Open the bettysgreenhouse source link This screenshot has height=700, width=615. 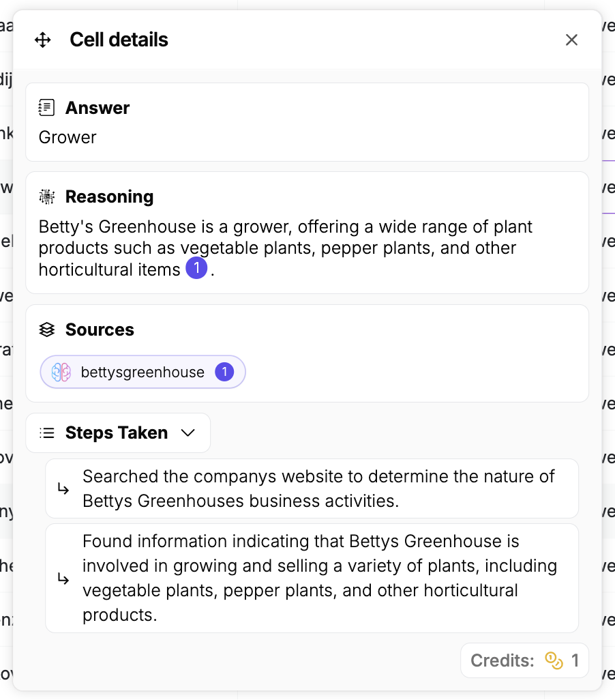click(142, 372)
